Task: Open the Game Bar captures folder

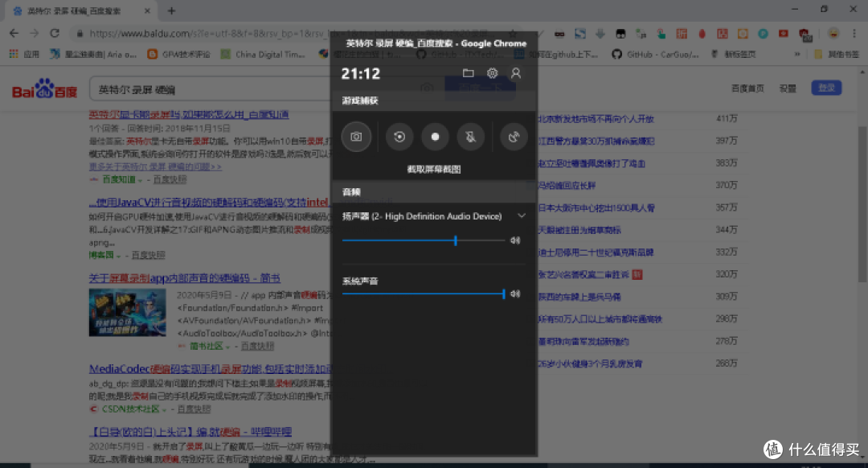Action: (x=469, y=73)
